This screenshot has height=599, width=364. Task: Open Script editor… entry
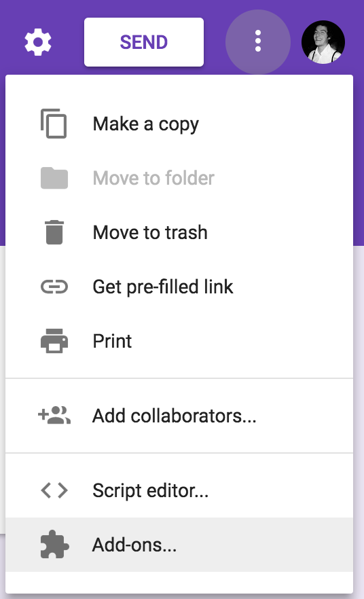click(179, 490)
